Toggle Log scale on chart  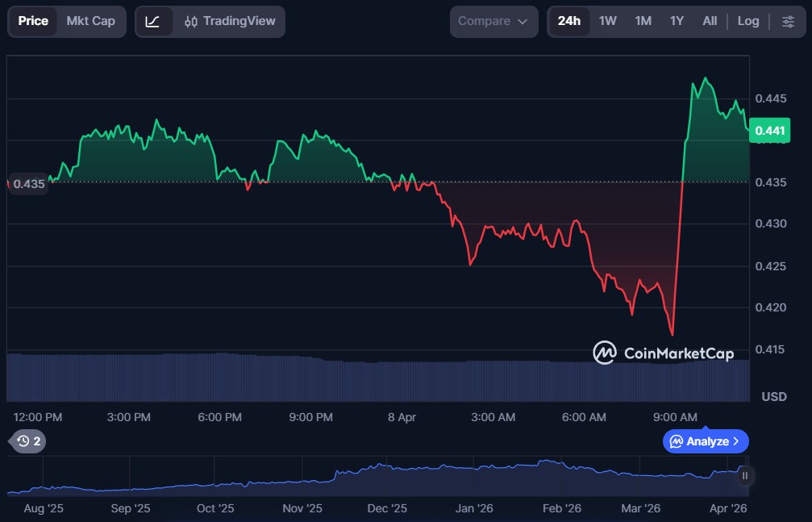(x=748, y=21)
